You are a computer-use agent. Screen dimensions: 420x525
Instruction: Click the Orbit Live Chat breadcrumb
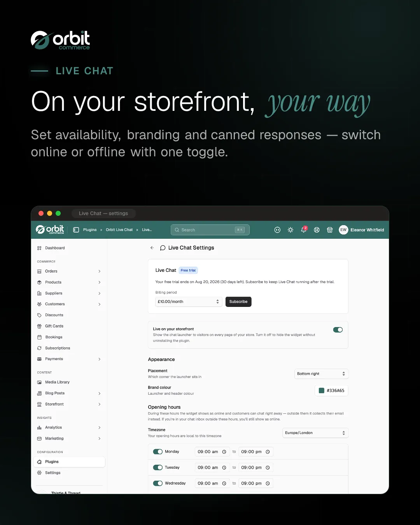[x=119, y=230]
